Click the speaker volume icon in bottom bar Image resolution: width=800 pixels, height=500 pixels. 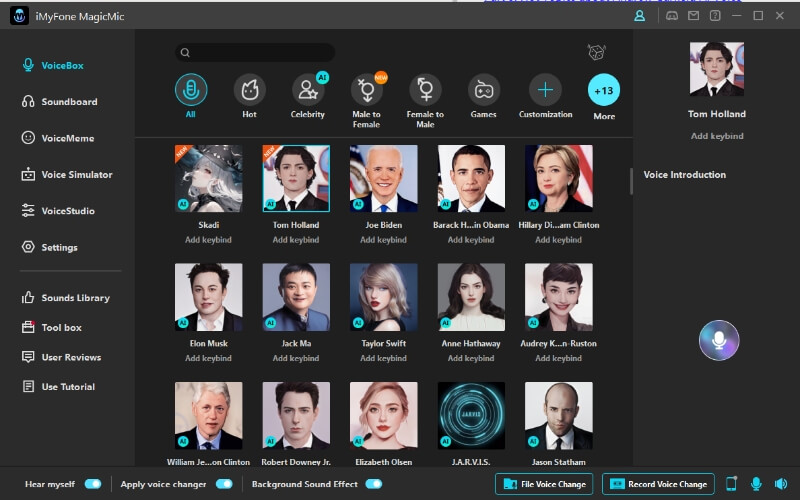tap(781, 483)
